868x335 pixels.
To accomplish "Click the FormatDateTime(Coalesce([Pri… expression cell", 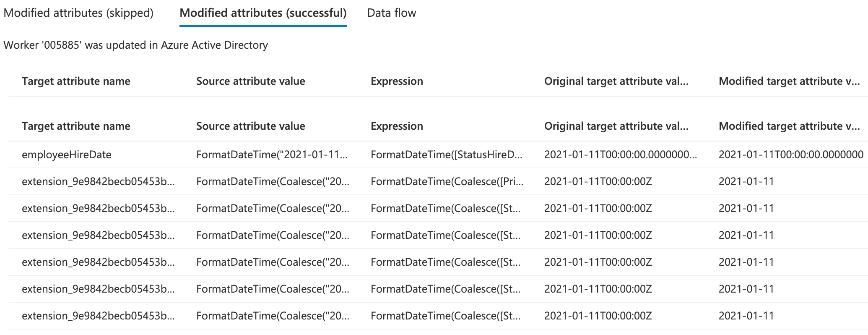I will tap(447, 181).
